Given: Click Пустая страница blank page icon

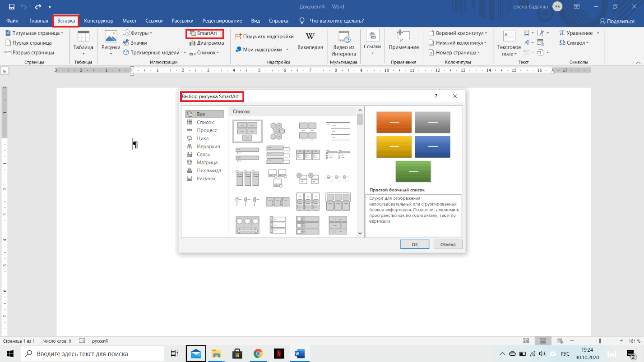Looking at the screenshot, I should (x=9, y=43).
